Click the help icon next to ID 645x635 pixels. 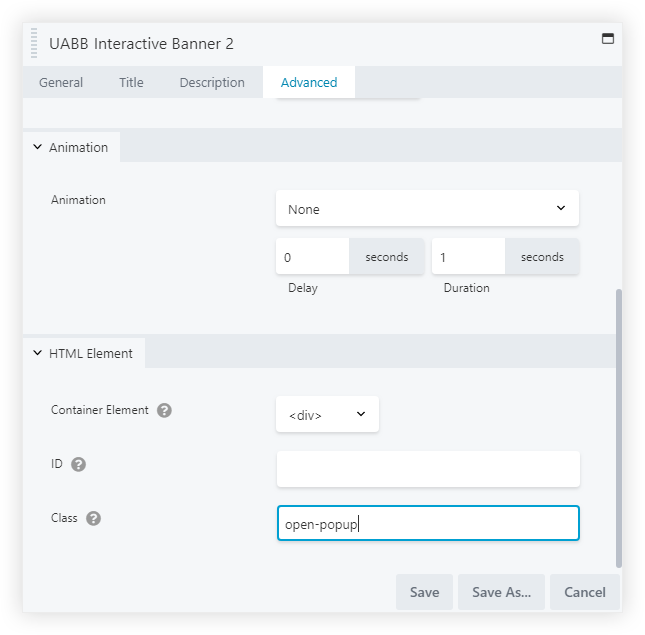[x=79, y=464]
